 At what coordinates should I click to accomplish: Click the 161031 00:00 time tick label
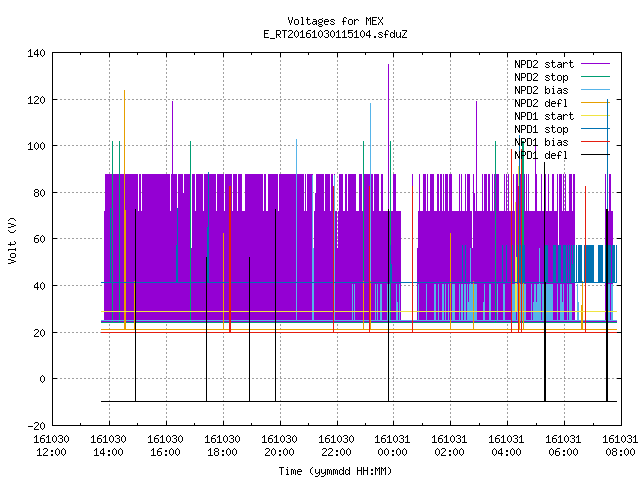392,446
